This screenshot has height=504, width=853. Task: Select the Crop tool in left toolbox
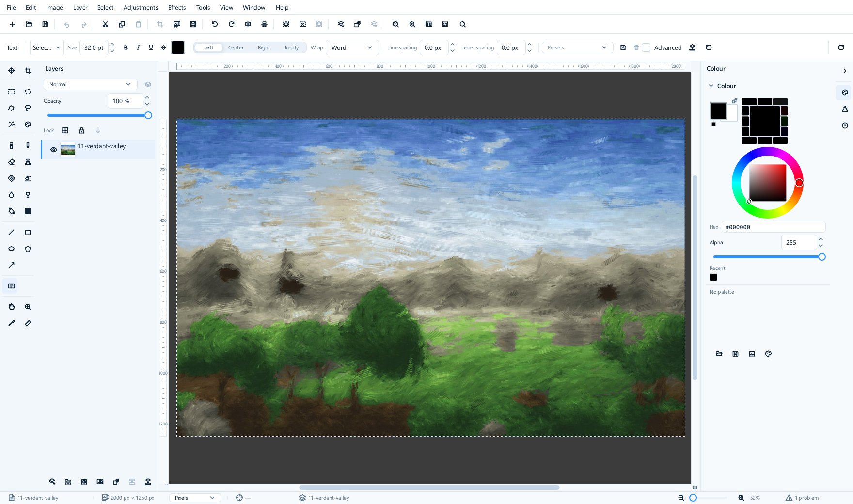(28, 71)
